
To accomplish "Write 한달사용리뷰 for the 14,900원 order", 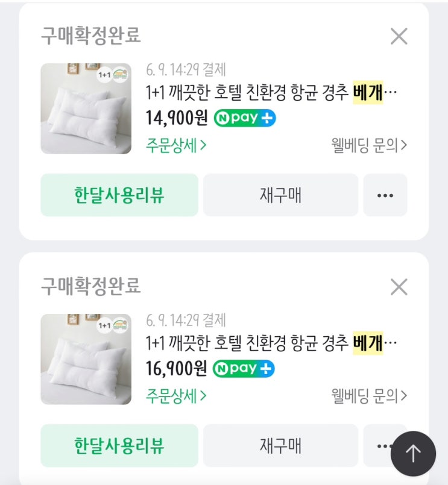I will pyautogui.click(x=119, y=195).
